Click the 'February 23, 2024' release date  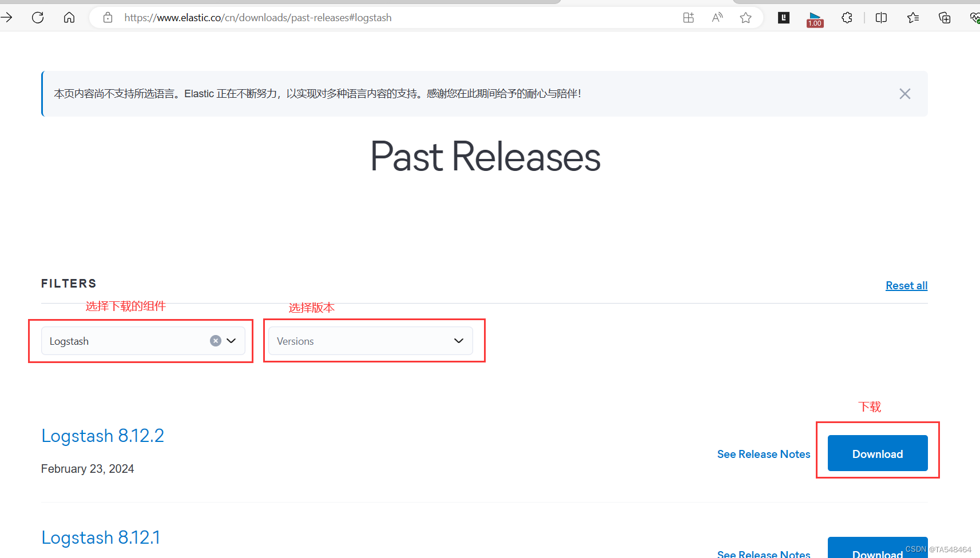(x=88, y=469)
